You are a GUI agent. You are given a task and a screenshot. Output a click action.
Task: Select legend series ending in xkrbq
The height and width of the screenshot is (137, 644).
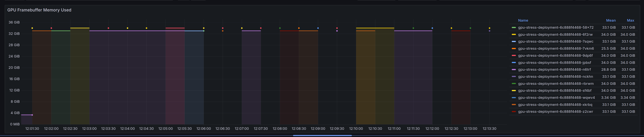[555, 105]
